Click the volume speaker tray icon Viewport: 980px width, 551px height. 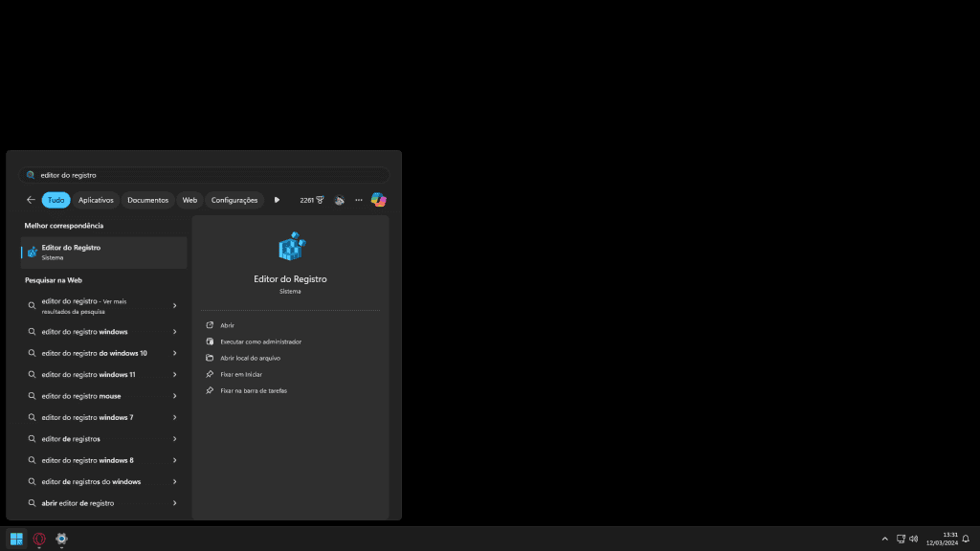click(x=914, y=539)
